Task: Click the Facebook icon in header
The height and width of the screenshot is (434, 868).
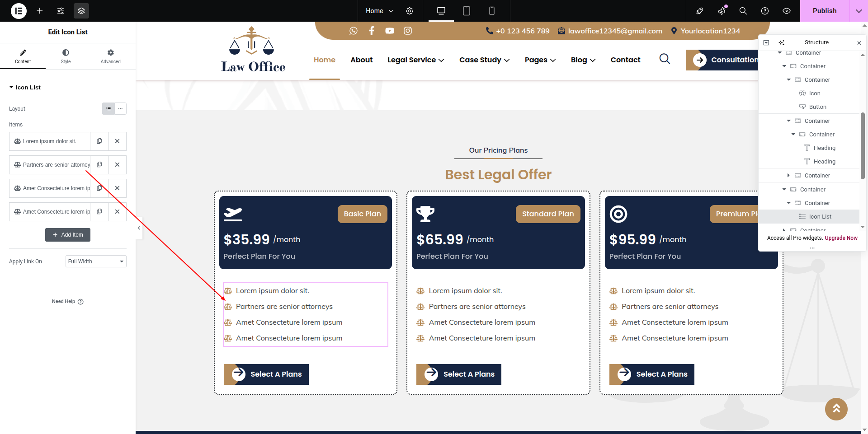Action: (372, 31)
